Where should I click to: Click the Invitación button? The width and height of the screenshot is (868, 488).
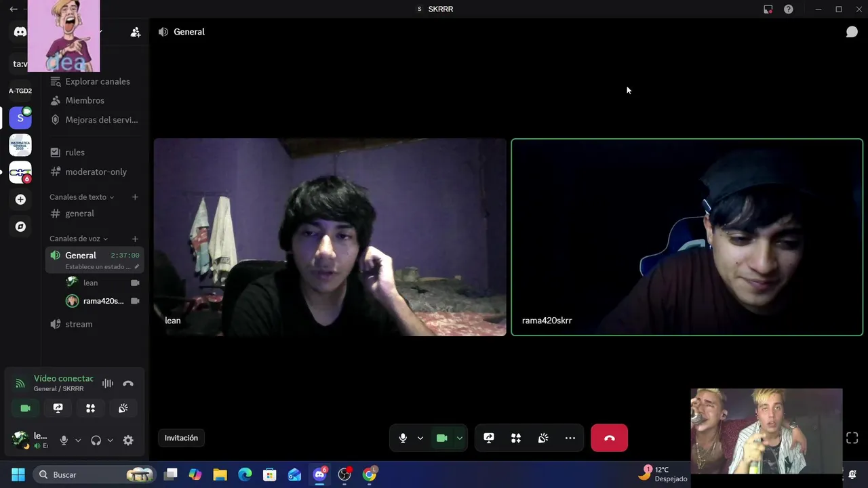pyautogui.click(x=181, y=438)
